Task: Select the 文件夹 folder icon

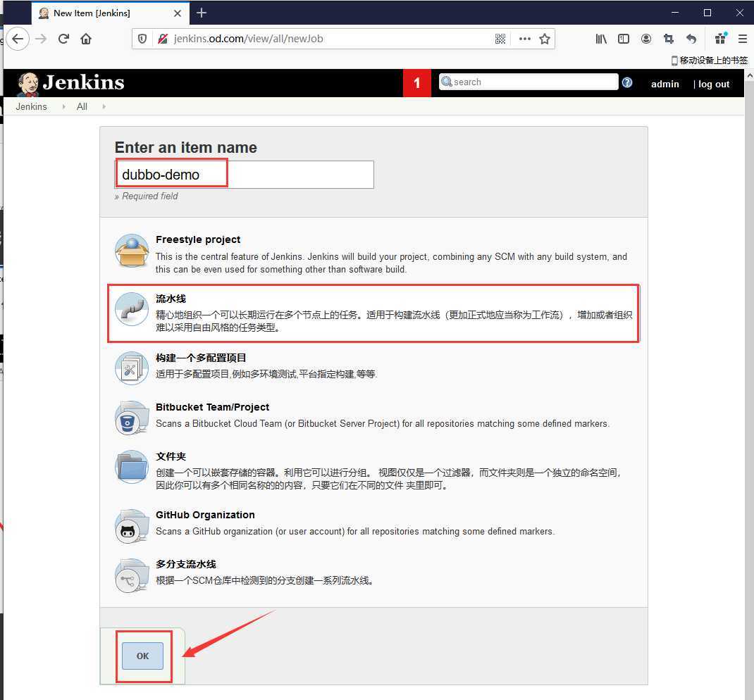Action: [x=132, y=466]
